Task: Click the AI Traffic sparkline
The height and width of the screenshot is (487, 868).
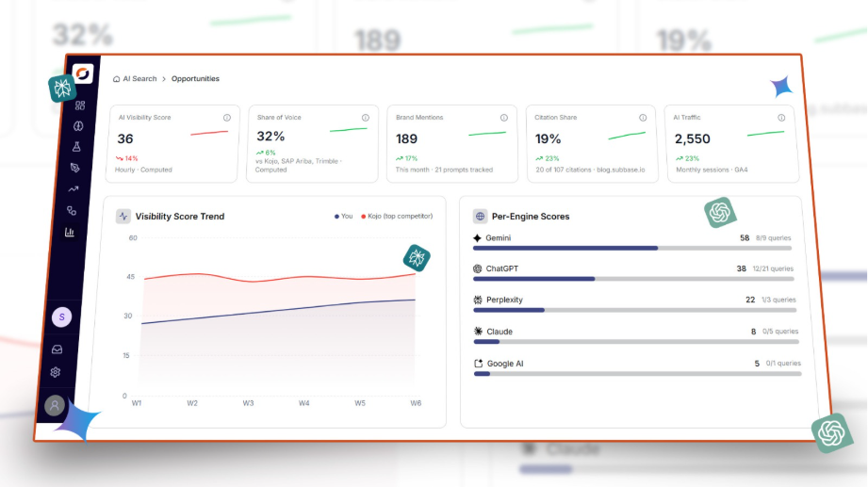Action: [765, 134]
